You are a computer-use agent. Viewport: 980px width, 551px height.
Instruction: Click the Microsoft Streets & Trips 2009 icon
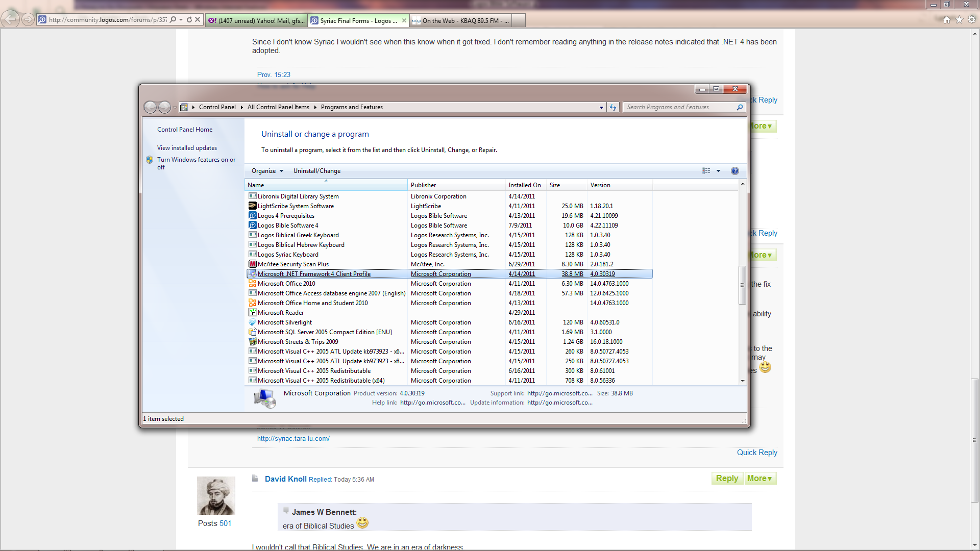click(x=252, y=341)
